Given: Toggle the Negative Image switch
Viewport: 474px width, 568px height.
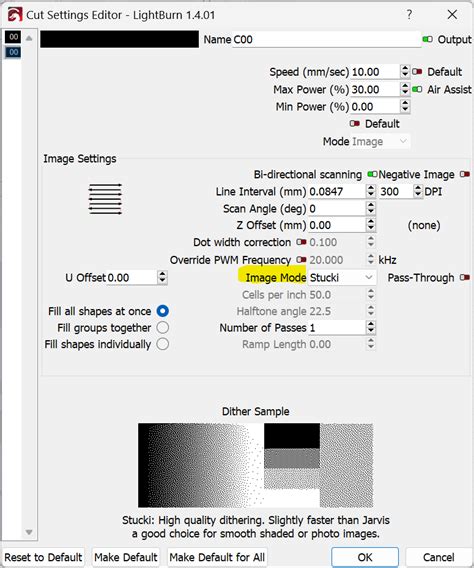Looking at the screenshot, I should (x=465, y=174).
